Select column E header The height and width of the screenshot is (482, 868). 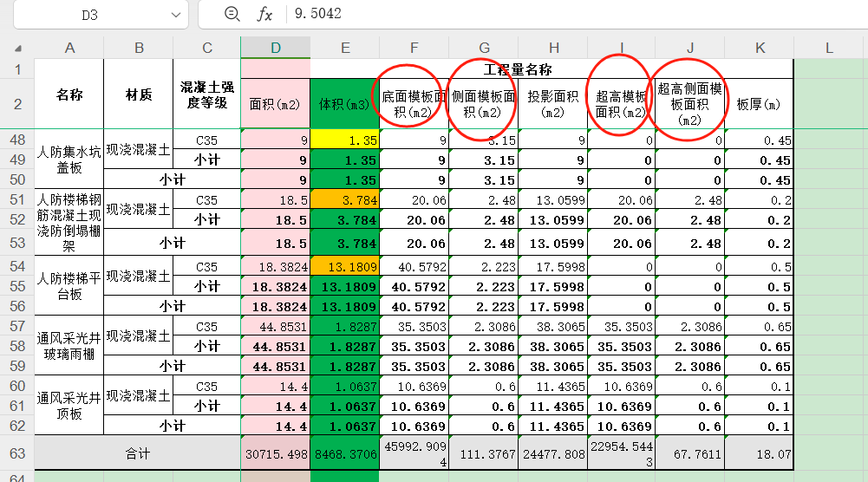pos(345,49)
